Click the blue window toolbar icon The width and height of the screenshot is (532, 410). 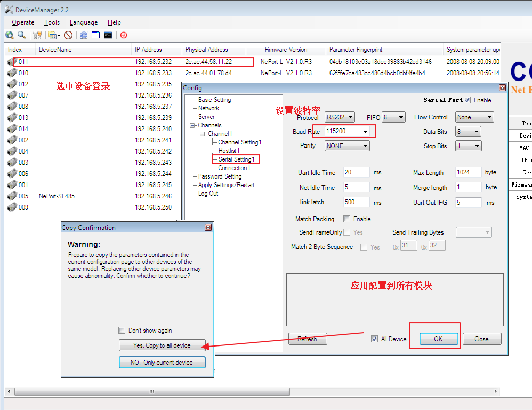(x=96, y=35)
